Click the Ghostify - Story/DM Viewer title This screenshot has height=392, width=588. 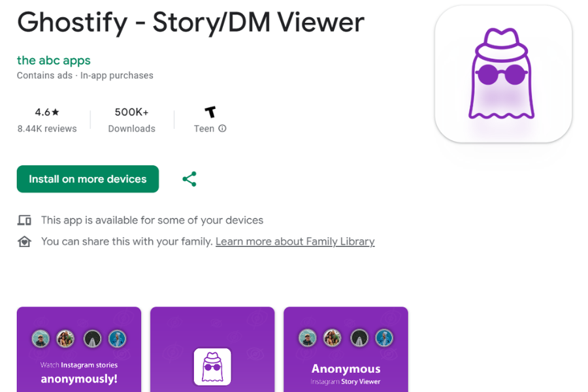coord(191,22)
